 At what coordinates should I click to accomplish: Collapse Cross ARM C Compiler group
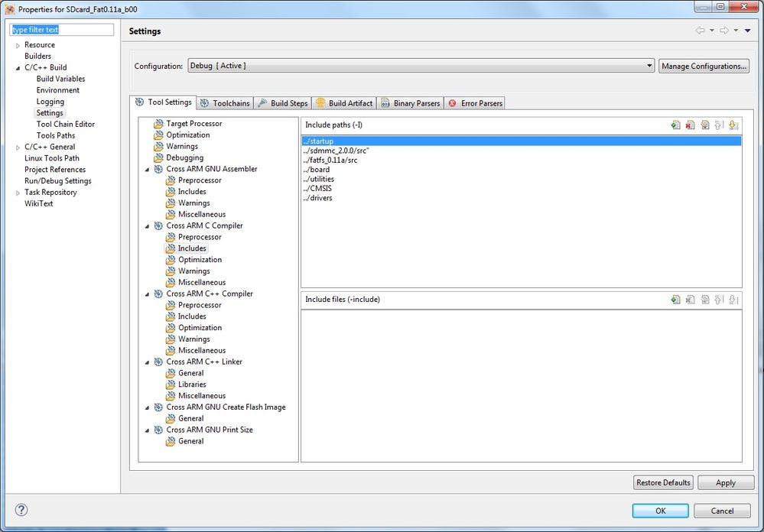coord(147,226)
